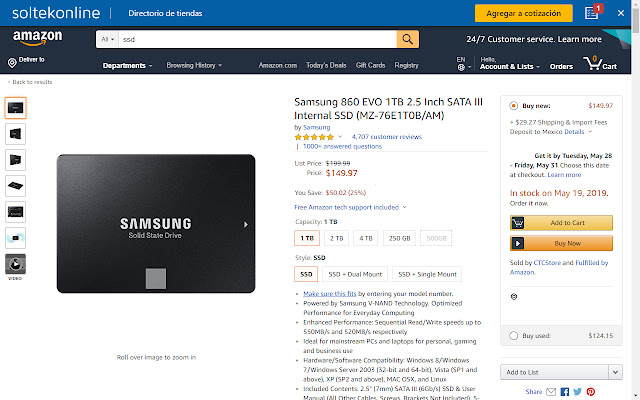Click the Amazon logo
Viewport: 640px width, 400px height.
click(x=38, y=38)
